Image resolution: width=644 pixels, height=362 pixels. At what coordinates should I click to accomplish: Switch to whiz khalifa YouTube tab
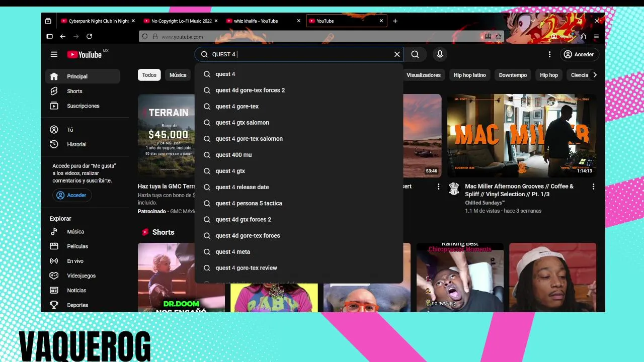263,21
